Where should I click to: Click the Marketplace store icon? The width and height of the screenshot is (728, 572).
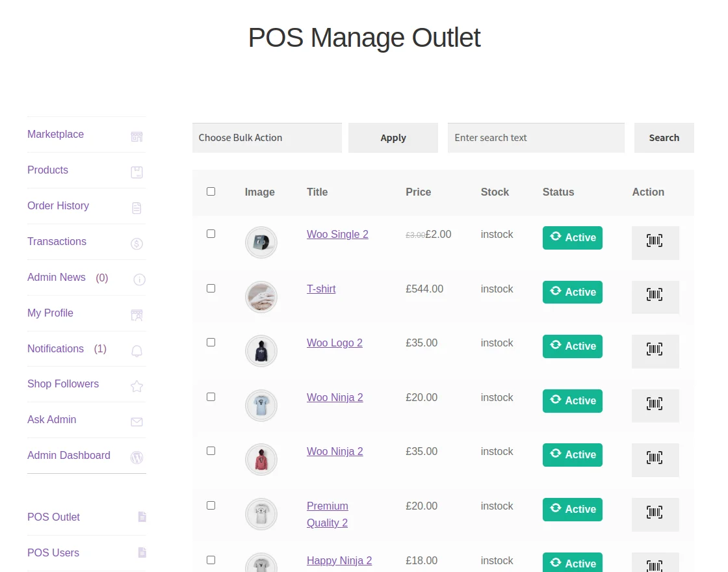tap(136, 136)
